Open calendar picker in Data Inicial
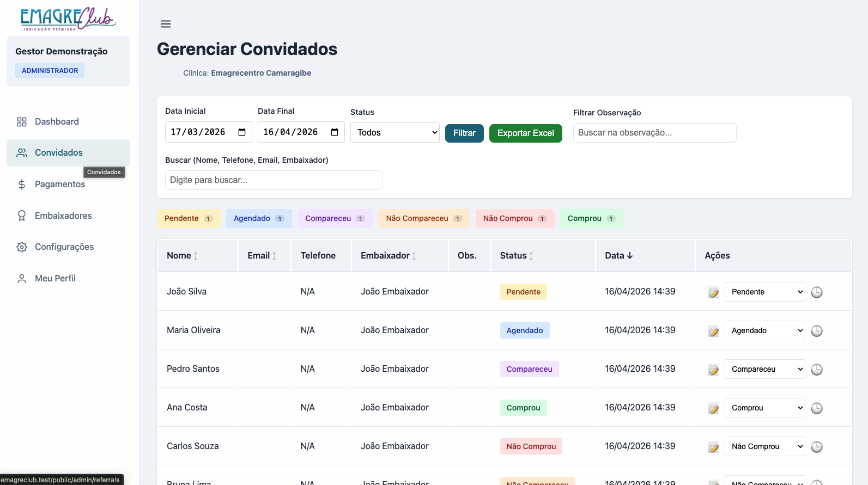 (x=242, y=132)
